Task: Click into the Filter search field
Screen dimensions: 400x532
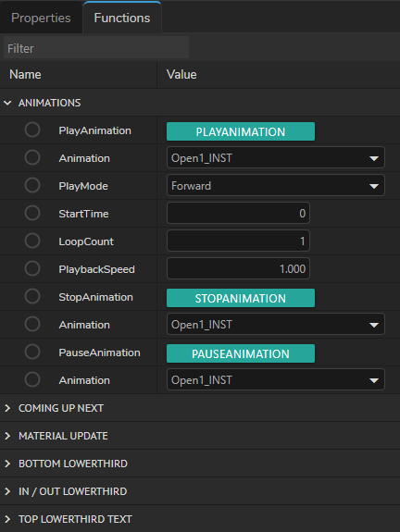Action: point(96,48)
